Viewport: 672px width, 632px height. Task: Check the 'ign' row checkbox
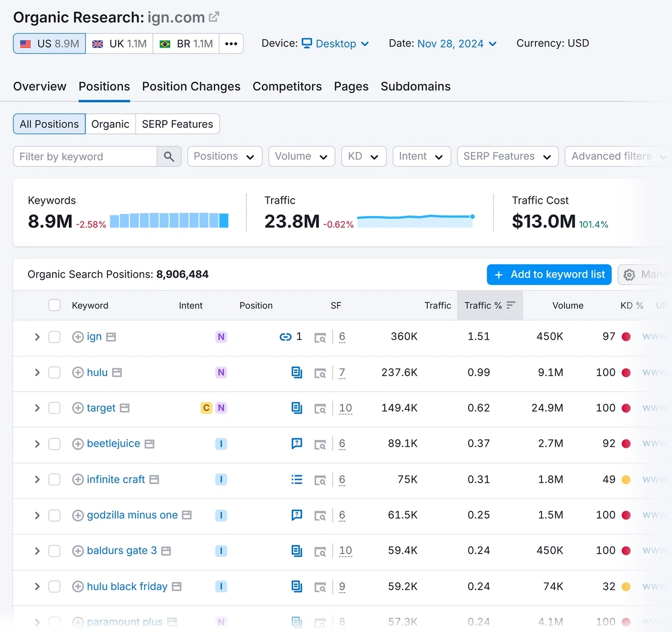point(54,337)
